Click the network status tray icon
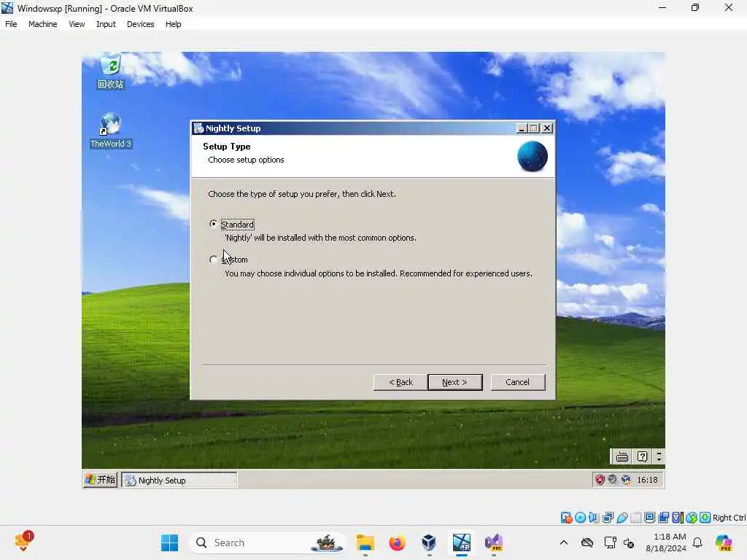747x560 pixels. [609, 542]
